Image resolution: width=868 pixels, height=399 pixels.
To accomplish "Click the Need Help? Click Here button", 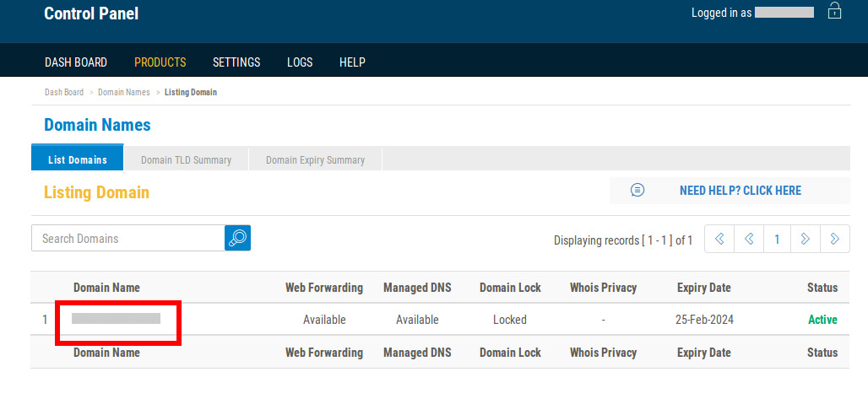I will (x=730, y=191).
